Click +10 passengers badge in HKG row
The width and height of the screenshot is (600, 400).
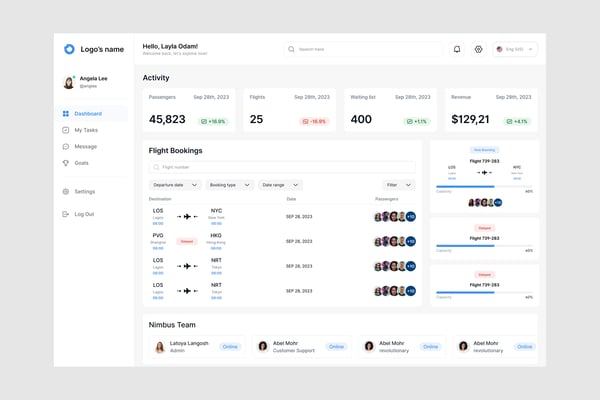pyautogui.click(x=411, y=242)
